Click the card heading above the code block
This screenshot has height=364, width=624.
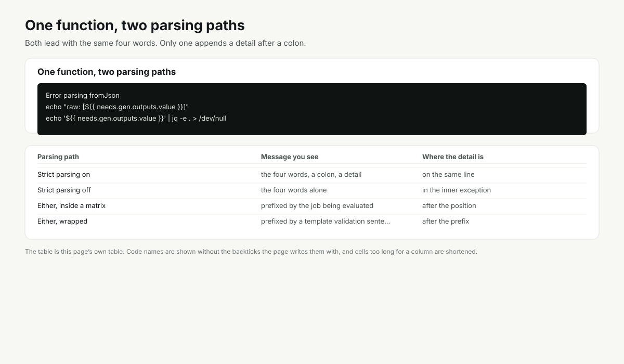pyautogui.click(x=107, y=72)
